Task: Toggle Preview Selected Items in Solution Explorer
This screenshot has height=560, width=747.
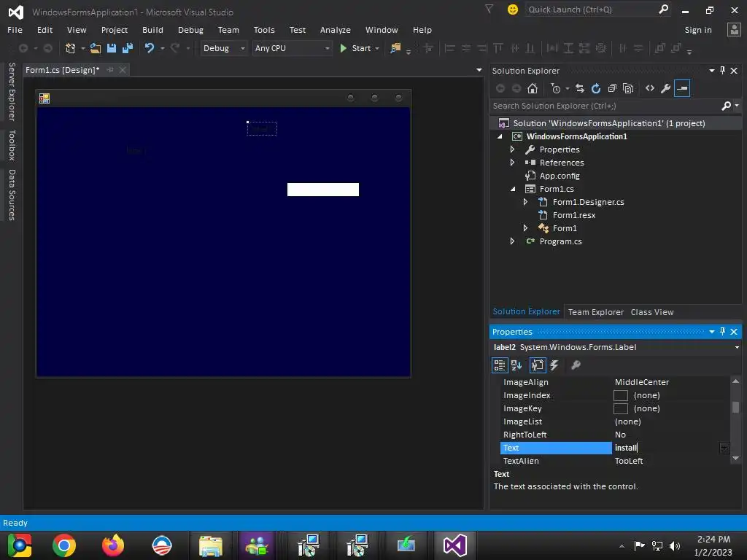Action: [682, 88]
